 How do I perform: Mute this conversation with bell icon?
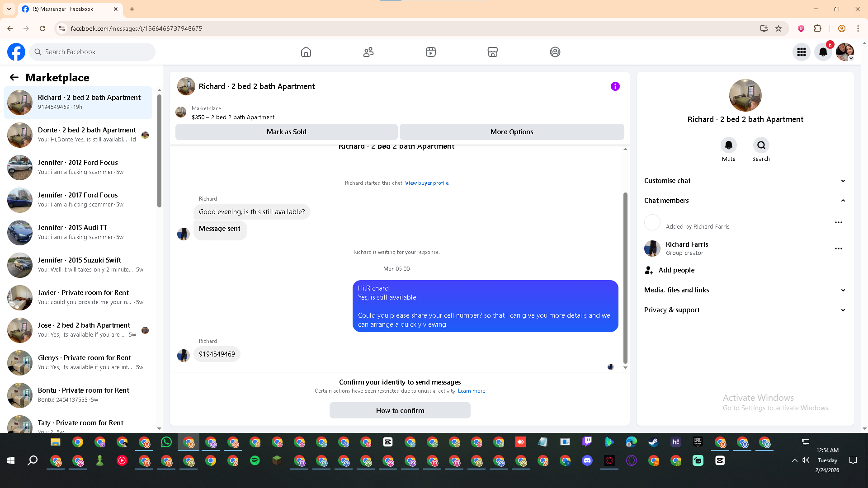tap(729, 145)
